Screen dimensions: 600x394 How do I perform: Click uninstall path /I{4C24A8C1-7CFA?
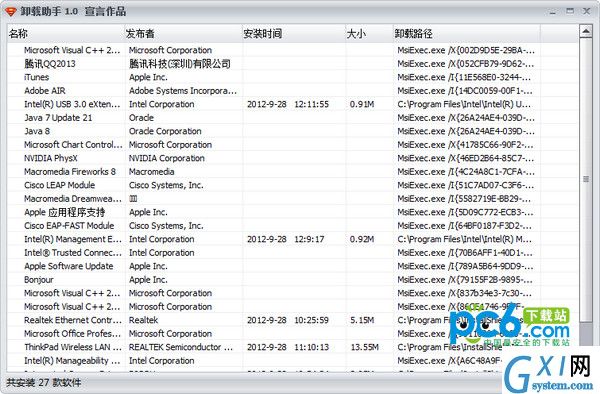tap(466, 172)
